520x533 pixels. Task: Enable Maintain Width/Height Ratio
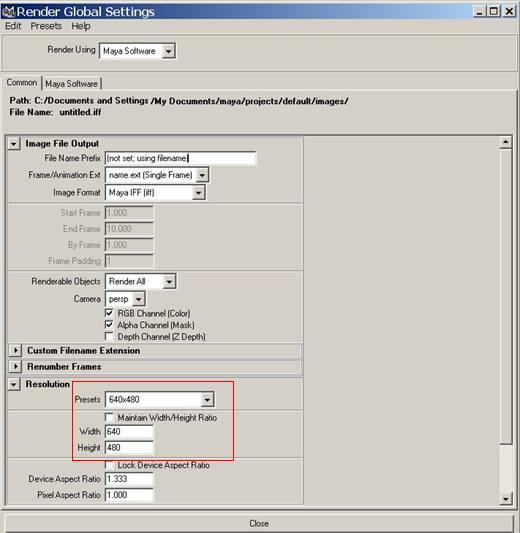pos(109,417)
